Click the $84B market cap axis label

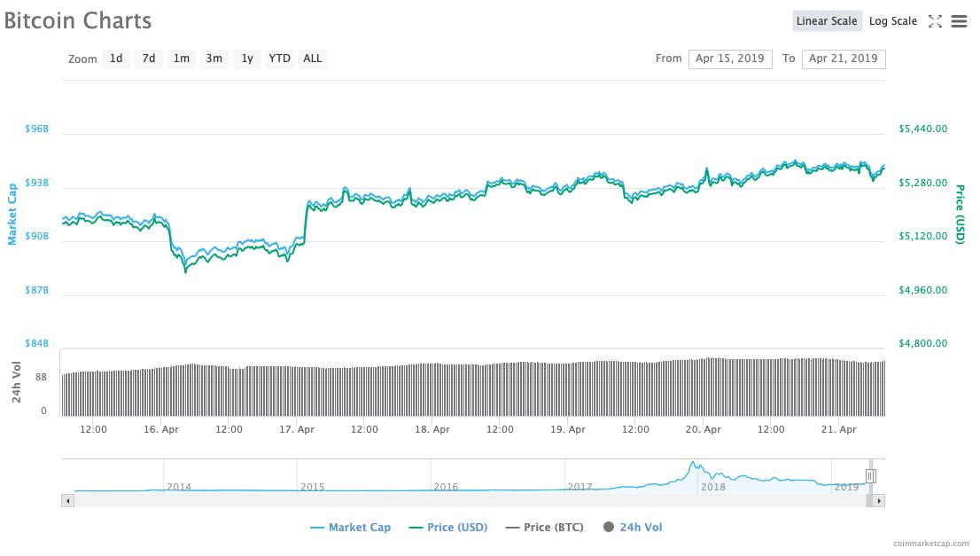coord(36,343)
